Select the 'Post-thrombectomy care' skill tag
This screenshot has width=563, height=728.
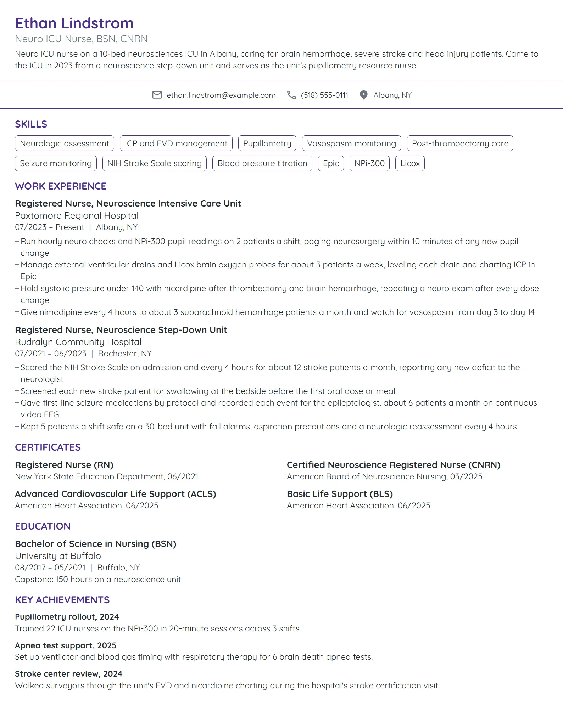click(x=460, y=143)
